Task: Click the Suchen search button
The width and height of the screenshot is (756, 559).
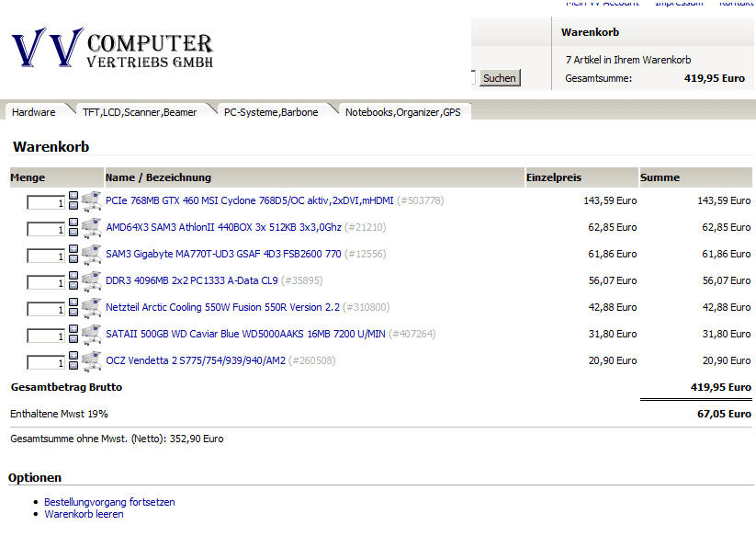Action: click(x=500, y=78)
